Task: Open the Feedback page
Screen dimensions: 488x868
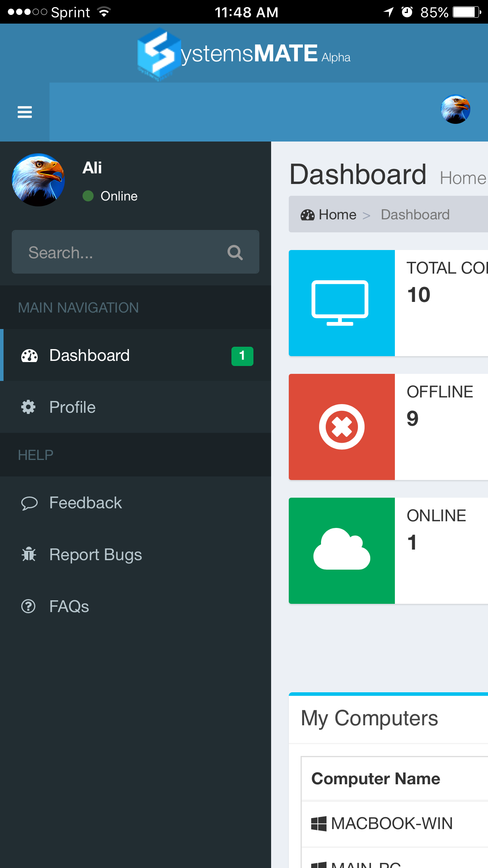Action: pyautogui.click(x=136, y=503)
